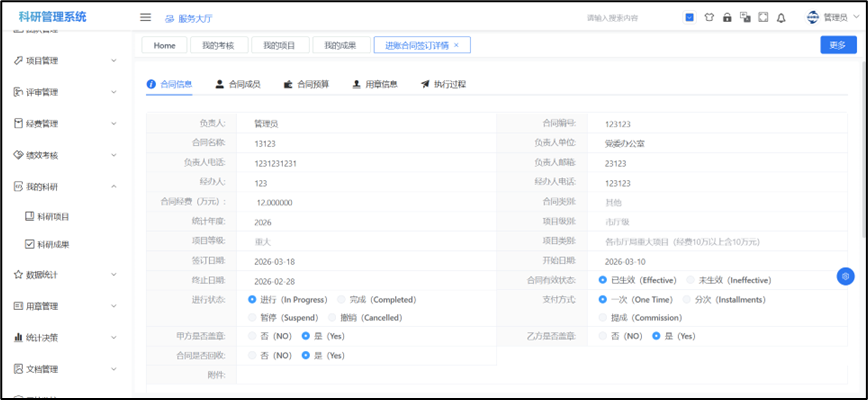Viewport: 868px width, 400px height.
Task: Switch to the 合同成员 tab
Action: [x=240, y=84]
